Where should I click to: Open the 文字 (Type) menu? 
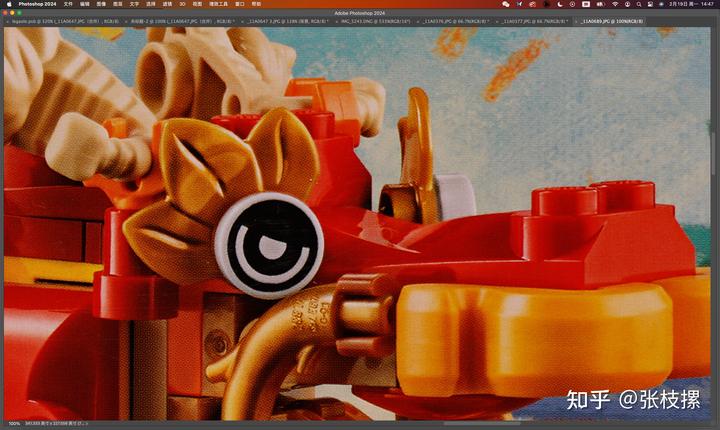(134, 4)
